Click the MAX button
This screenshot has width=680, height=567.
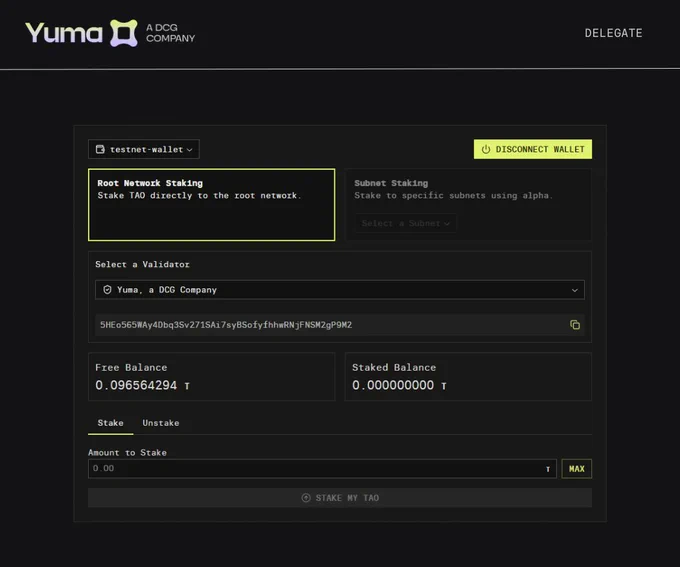coord(577,469)
